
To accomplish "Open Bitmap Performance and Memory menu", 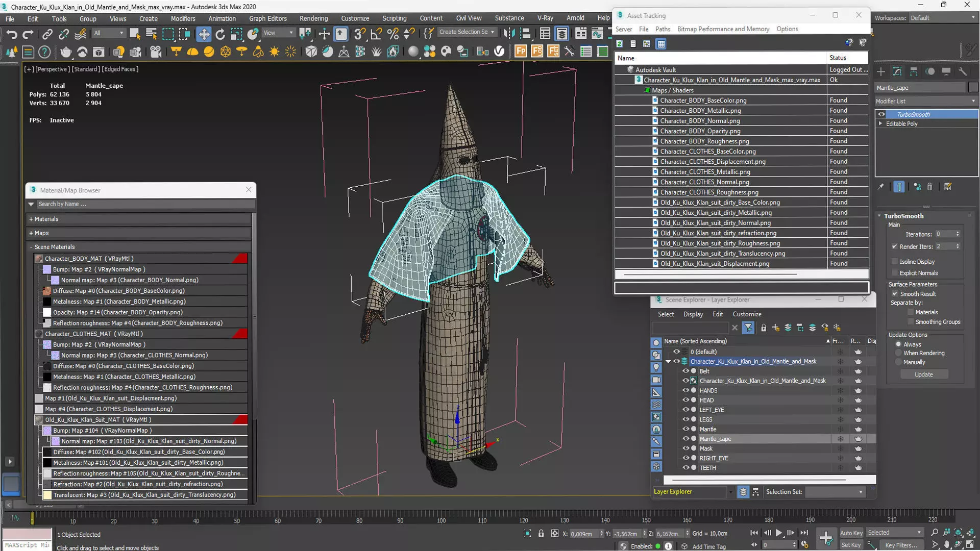I will tap(723, 29).
